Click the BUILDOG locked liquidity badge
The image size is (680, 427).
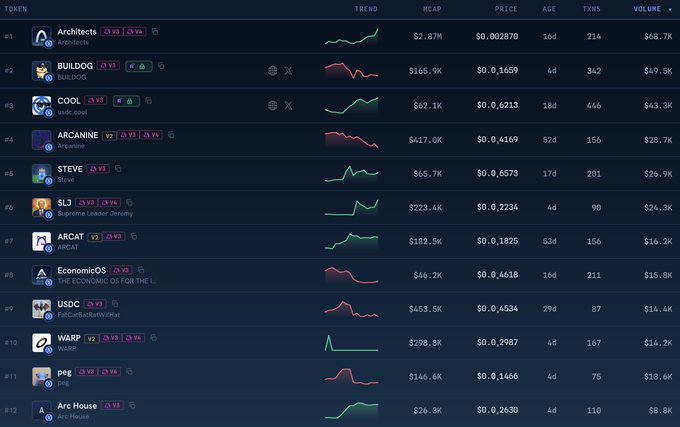(x=139, y=66)
